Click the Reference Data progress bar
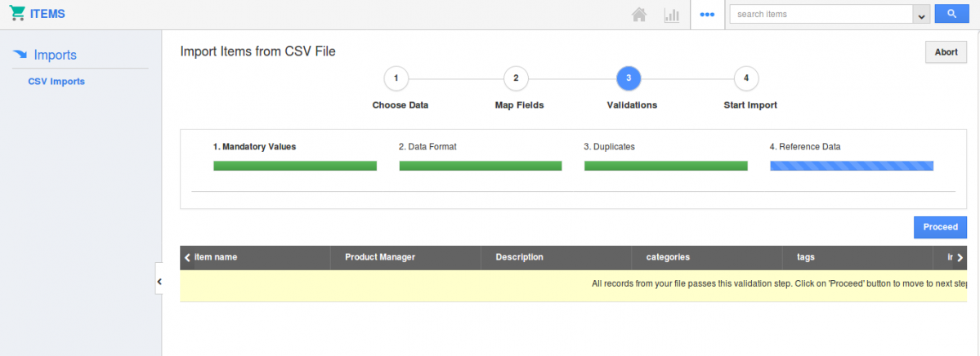The height and width of the screenshot is (356, 980). (x=851, y=166)
